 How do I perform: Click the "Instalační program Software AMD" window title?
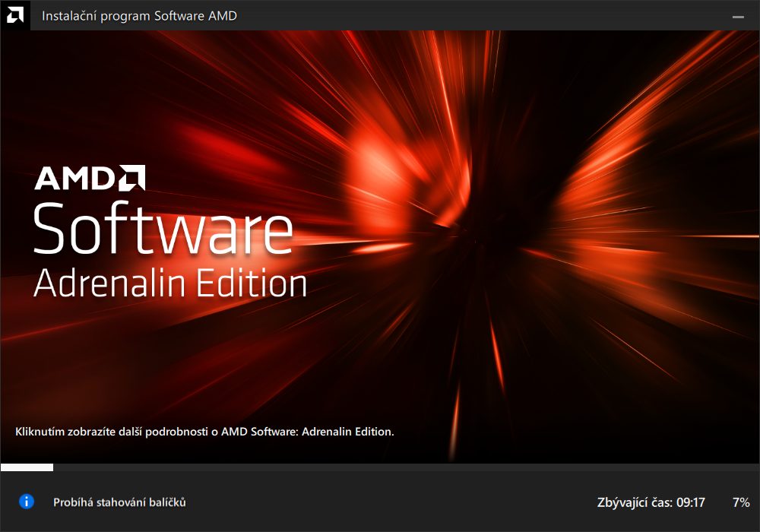click(x=139, y=16)
